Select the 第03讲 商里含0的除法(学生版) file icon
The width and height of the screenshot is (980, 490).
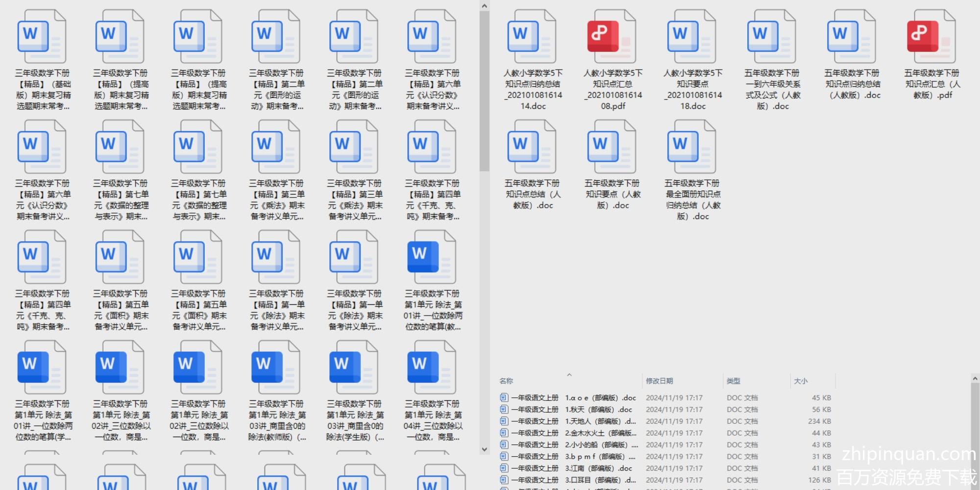(x=354, y=368)
